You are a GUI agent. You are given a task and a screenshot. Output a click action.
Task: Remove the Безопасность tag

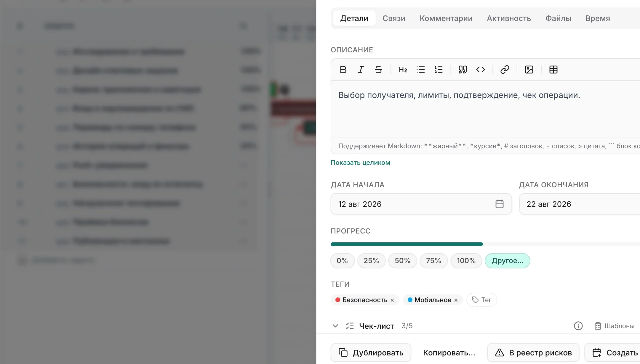point(392,300)
